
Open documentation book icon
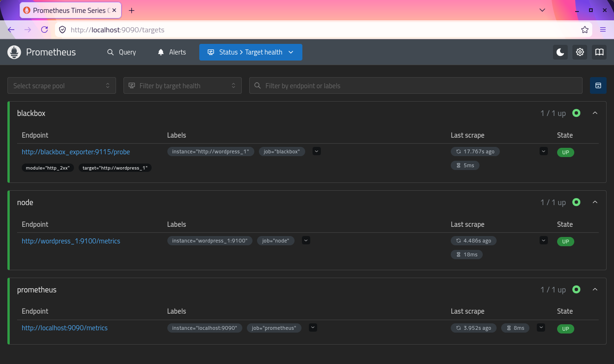[599, 52]
